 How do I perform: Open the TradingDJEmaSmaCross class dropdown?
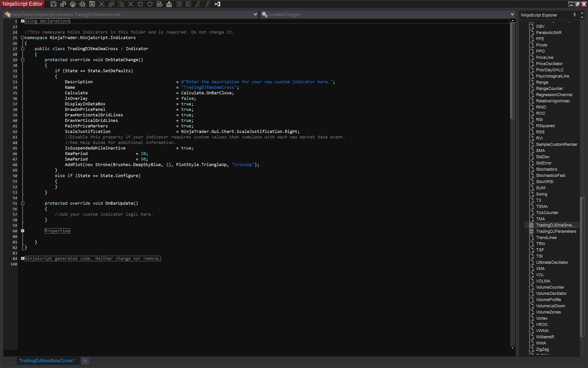[x=256, y=14]
